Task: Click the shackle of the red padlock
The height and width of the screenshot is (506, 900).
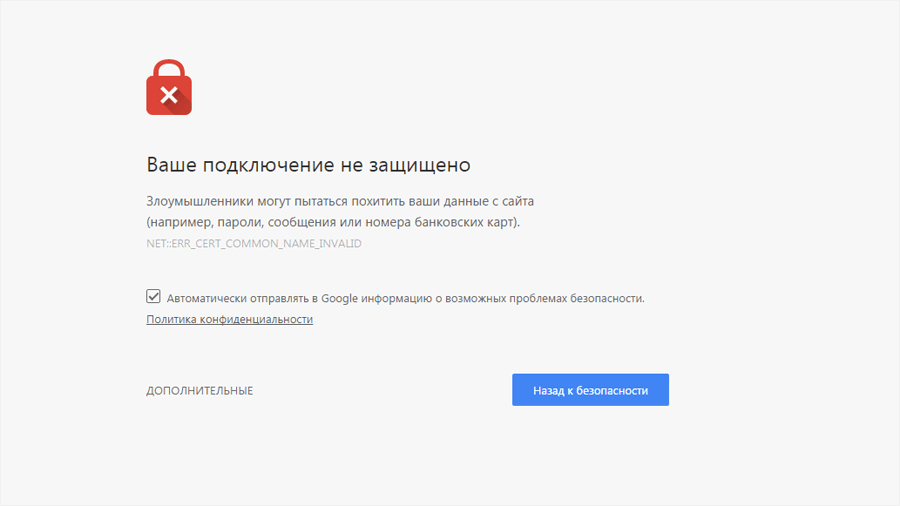Action: point(169,68)
